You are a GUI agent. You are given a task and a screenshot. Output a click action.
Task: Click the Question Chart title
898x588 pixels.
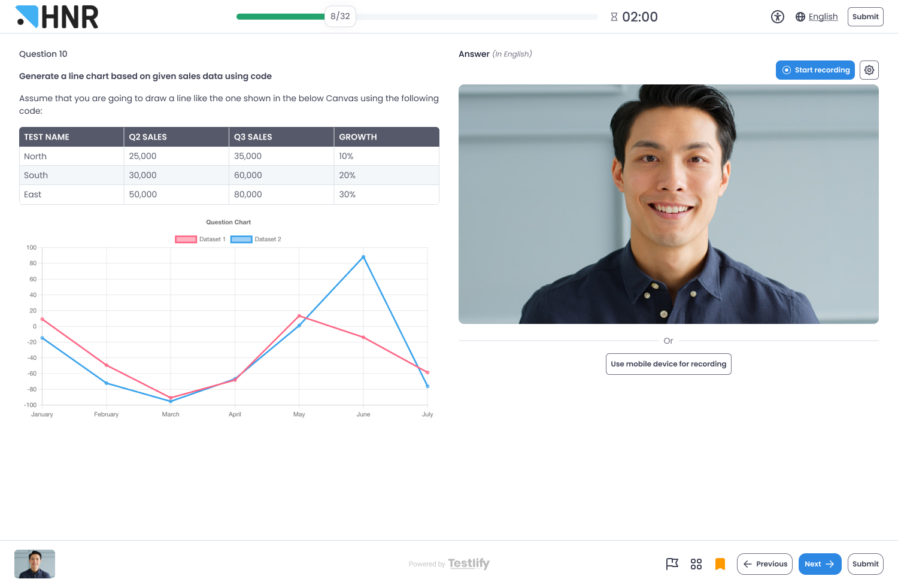coord(229,222)
